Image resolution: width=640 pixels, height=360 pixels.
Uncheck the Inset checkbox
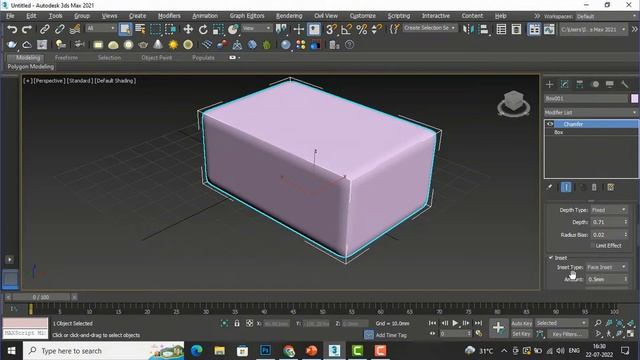pos(551,258)
